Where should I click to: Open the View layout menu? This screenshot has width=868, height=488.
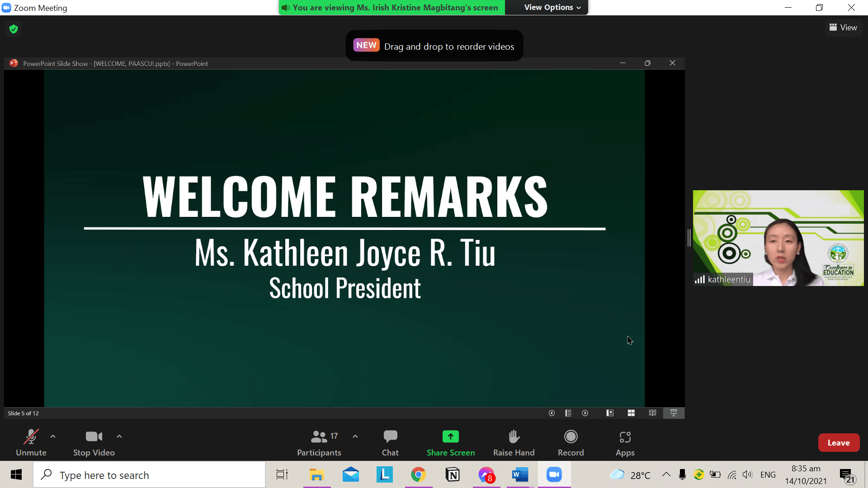(843, 28)
